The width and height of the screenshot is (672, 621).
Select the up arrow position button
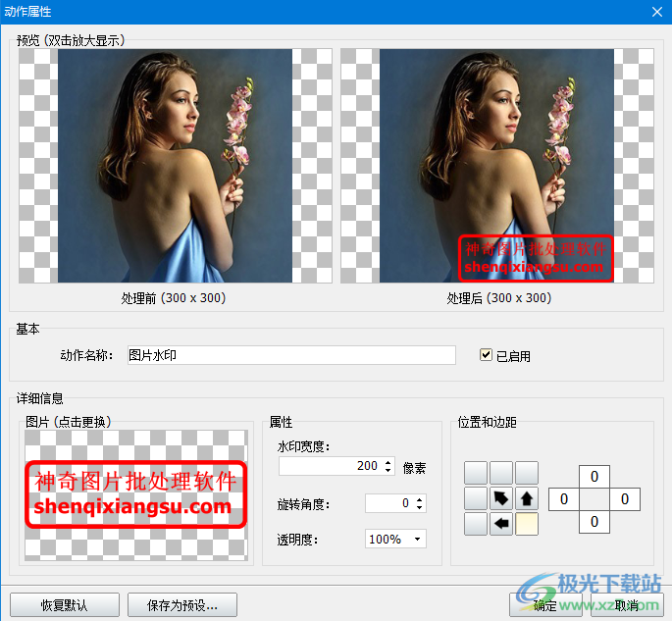pyautogui.click(x=527, y=498)
